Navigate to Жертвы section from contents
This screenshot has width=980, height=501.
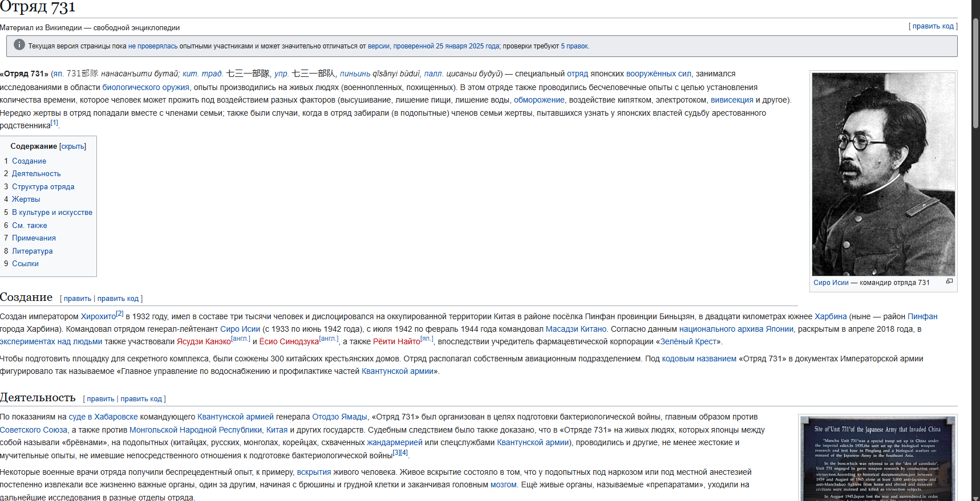[26, 199]
